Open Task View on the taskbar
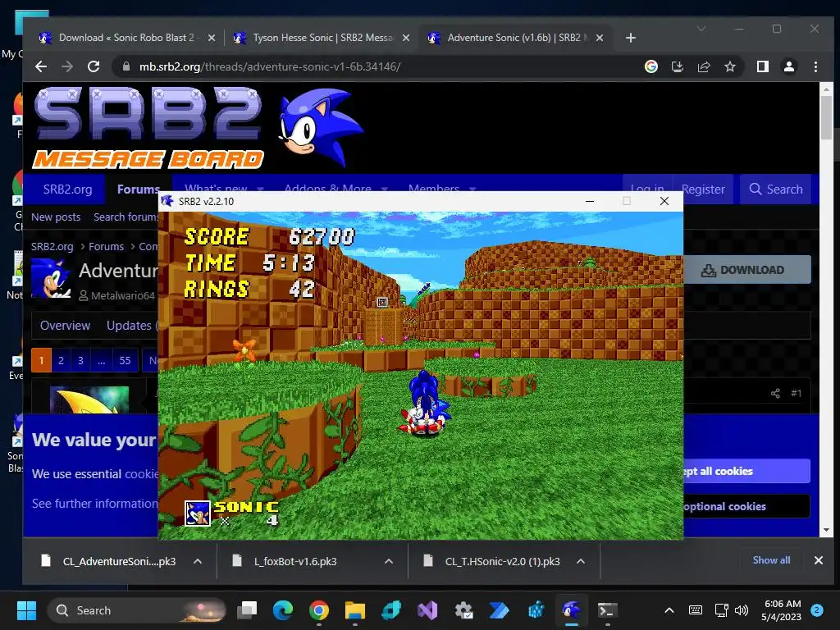 [x=248, y=610]
